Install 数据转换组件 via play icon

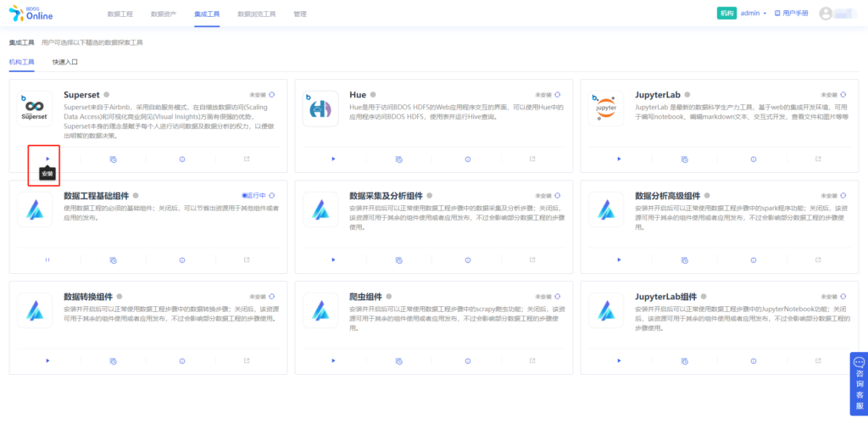click(x=47, y=360)
